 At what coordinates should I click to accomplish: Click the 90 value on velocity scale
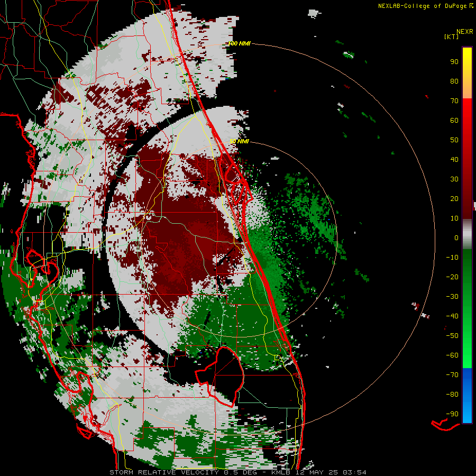(454, 62)
